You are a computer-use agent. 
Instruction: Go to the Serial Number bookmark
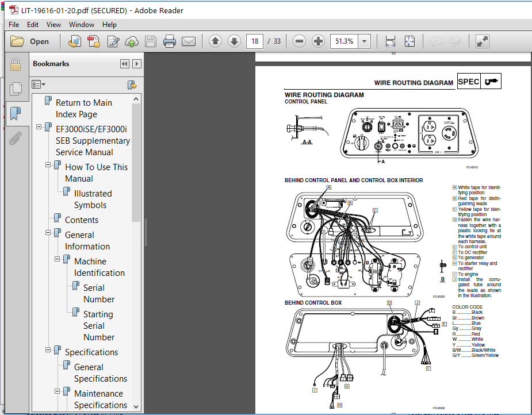coord(99,294)
